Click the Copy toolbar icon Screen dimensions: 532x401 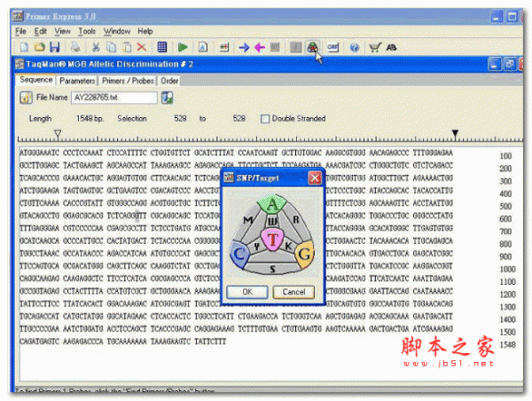(x=112, y=47)
